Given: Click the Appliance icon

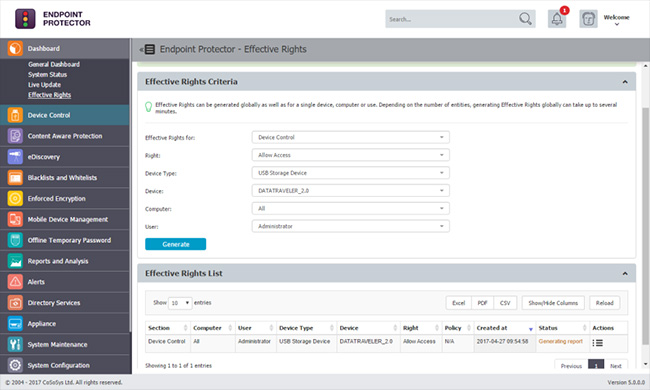Looking at the screenshot, I should (x=15, y=324).
